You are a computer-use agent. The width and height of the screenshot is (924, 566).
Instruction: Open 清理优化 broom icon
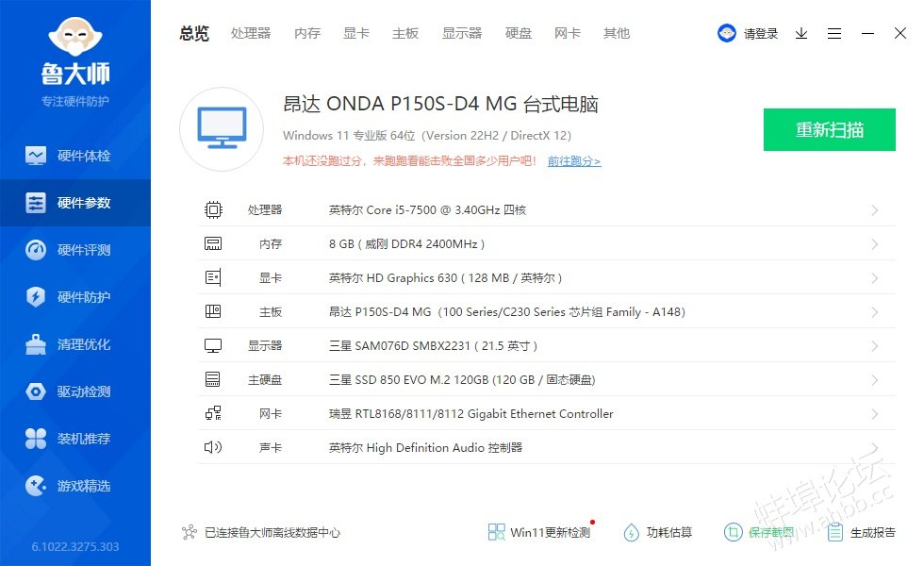[x=36, y=344]
